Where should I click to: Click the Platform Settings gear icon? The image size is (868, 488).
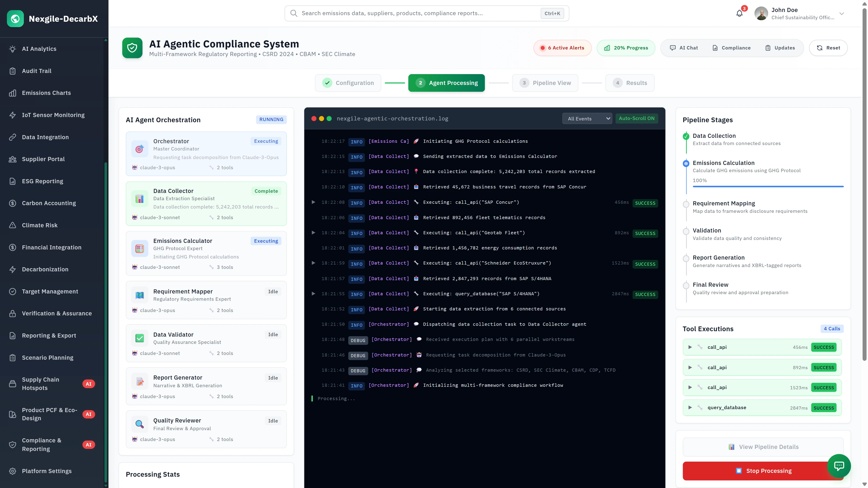tap(13, 471)
